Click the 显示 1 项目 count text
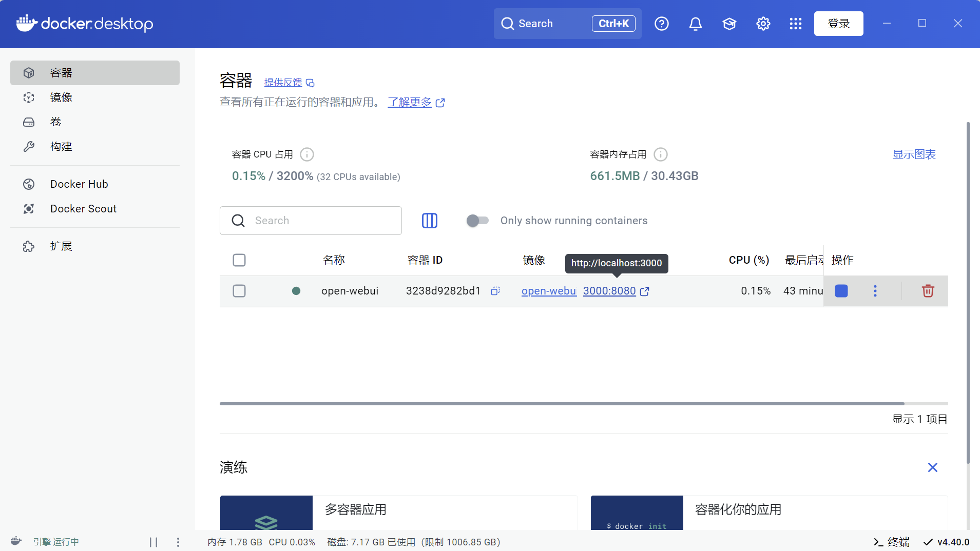Screen dimensions: 980x551 pyautogui.click(x=919, y=419)
